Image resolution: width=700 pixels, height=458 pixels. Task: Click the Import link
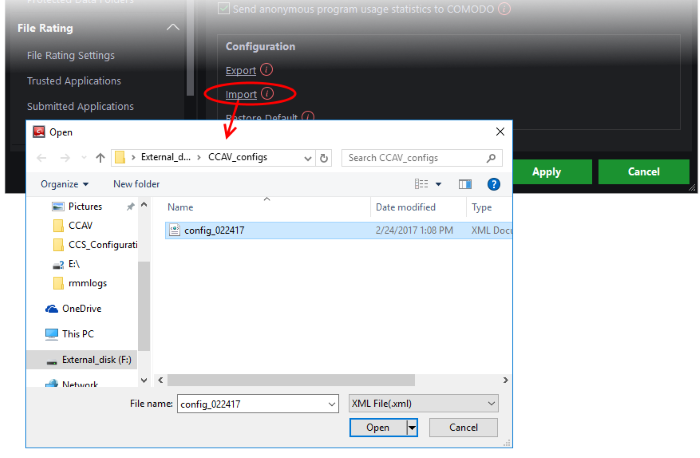[x=241, y=94]
